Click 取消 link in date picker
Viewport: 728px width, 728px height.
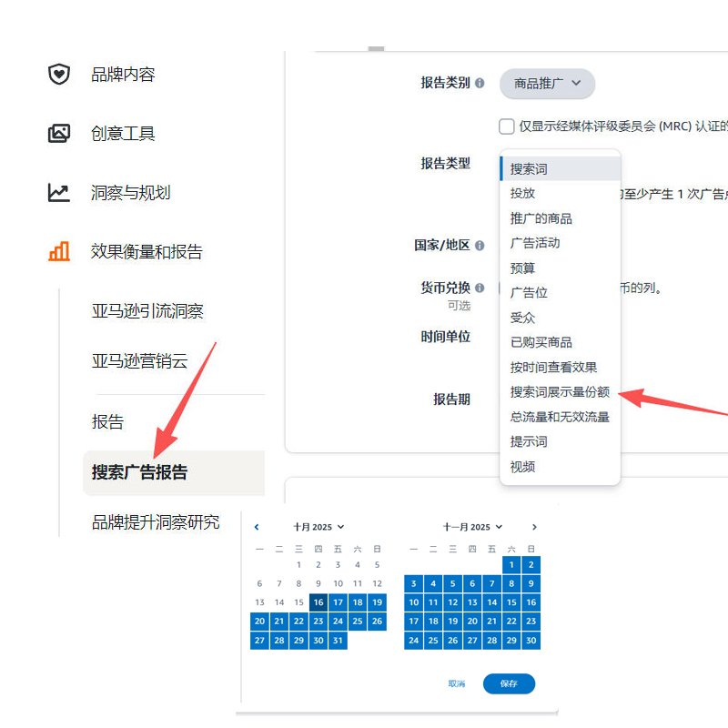coord(457,683)
